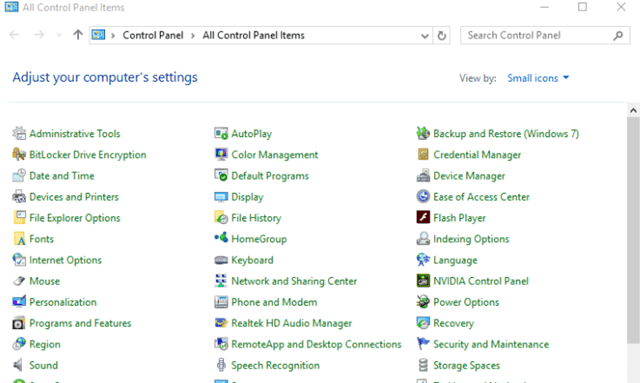640x383 pixels.
Task: Click the BitLocker Drive Encryption icon
Action: click(x=19, y=154)
